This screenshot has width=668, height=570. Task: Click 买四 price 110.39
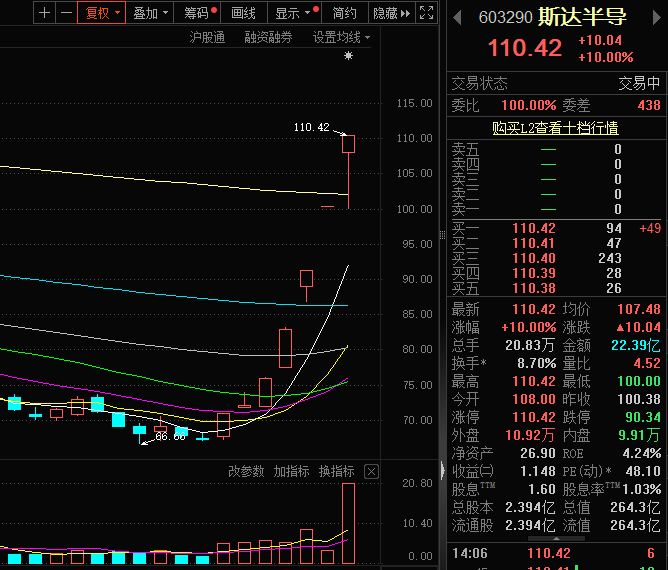click(x=534, y=273)
